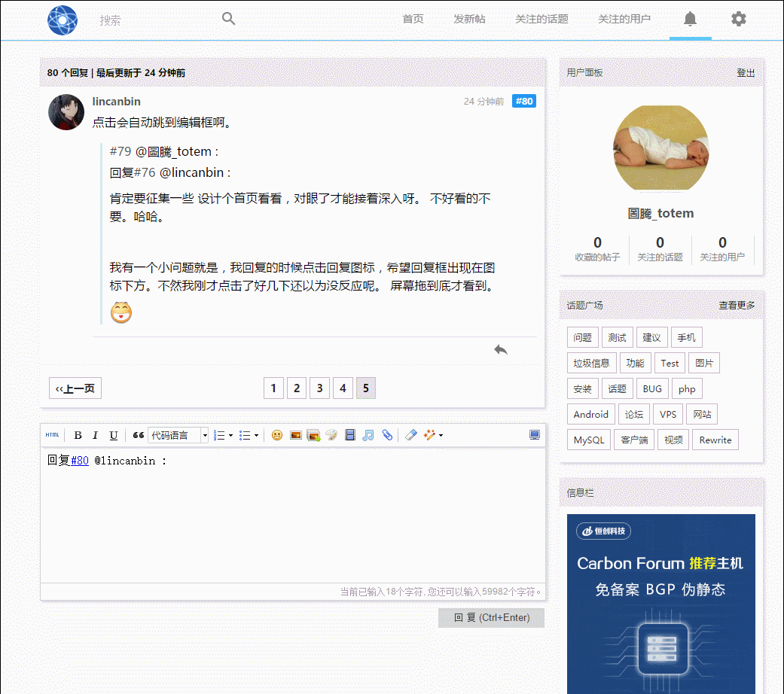Click lincanbin's avatar thumbnail
This screenshot has width=784, height=694.
pos(66,112)
